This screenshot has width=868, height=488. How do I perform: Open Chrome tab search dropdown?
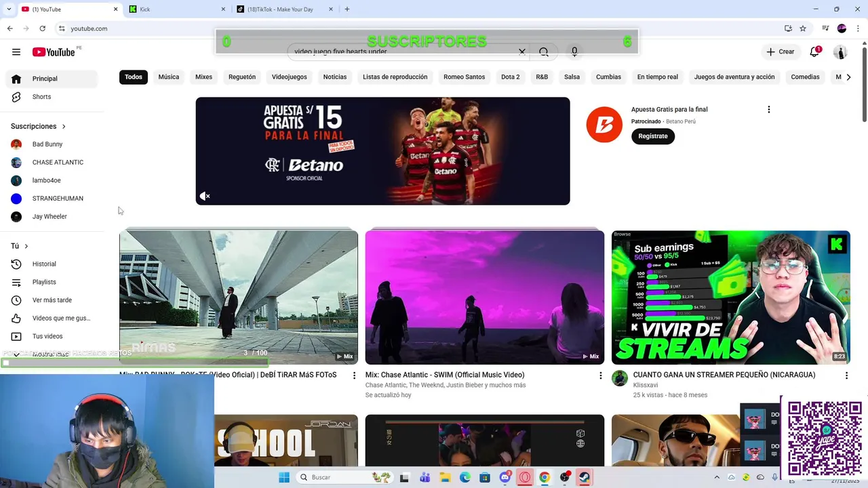tap(9, 9)
